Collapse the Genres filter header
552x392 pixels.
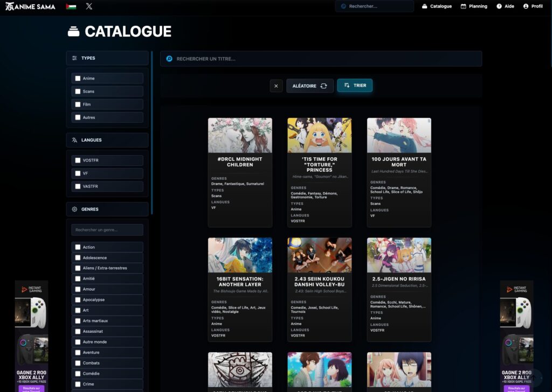point(107,209)
